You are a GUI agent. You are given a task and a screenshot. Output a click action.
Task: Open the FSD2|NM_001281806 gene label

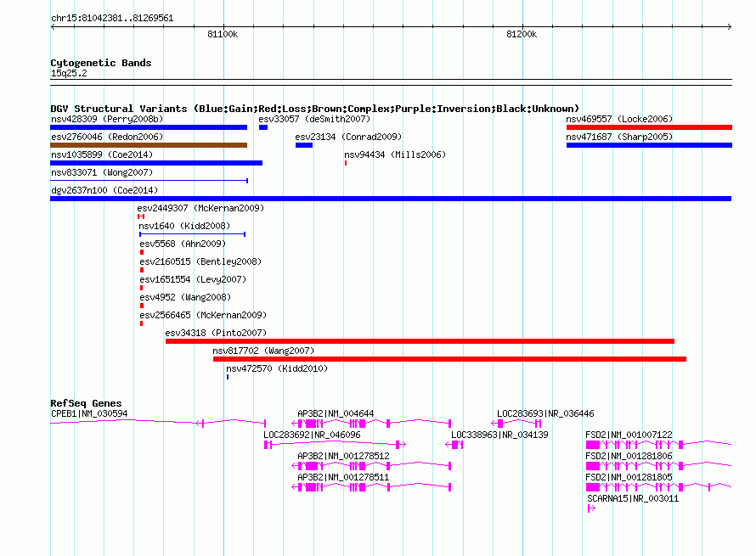629,457
